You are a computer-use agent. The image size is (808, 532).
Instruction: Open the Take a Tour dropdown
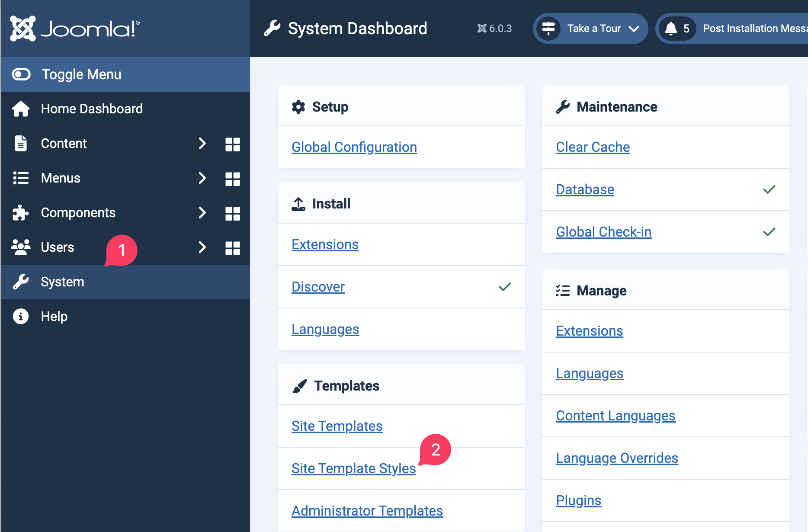590,28
